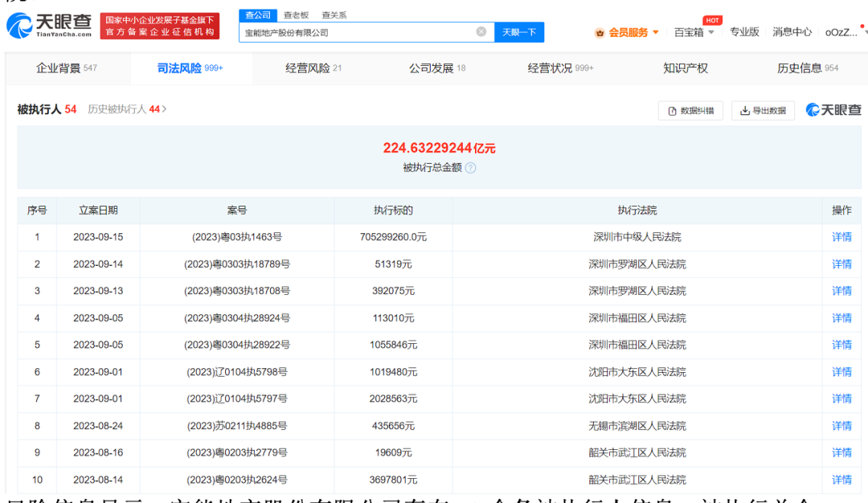Open the 经营风险 tab
Viewport: 868px width, 503px height.
(313, 68)
